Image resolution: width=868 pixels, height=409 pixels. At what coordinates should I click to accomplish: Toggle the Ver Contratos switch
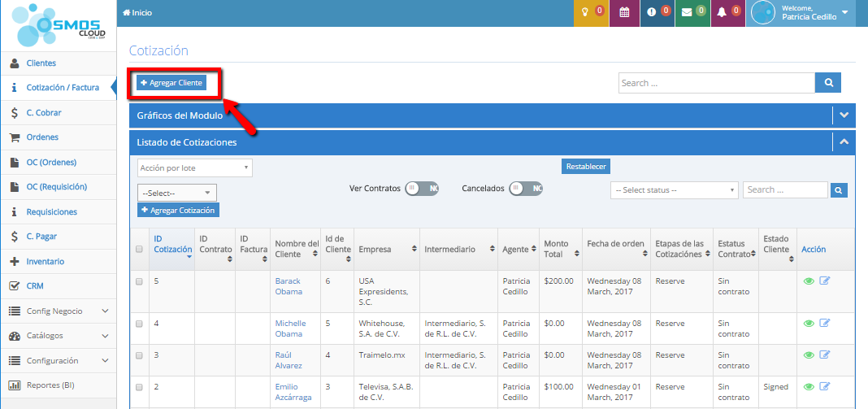422,189
